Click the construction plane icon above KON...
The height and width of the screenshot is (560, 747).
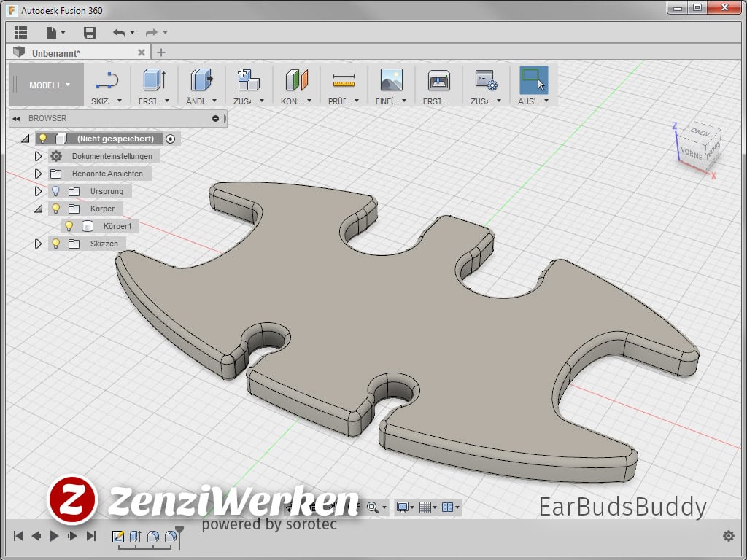pyautogui.click(x=296, y=79)
